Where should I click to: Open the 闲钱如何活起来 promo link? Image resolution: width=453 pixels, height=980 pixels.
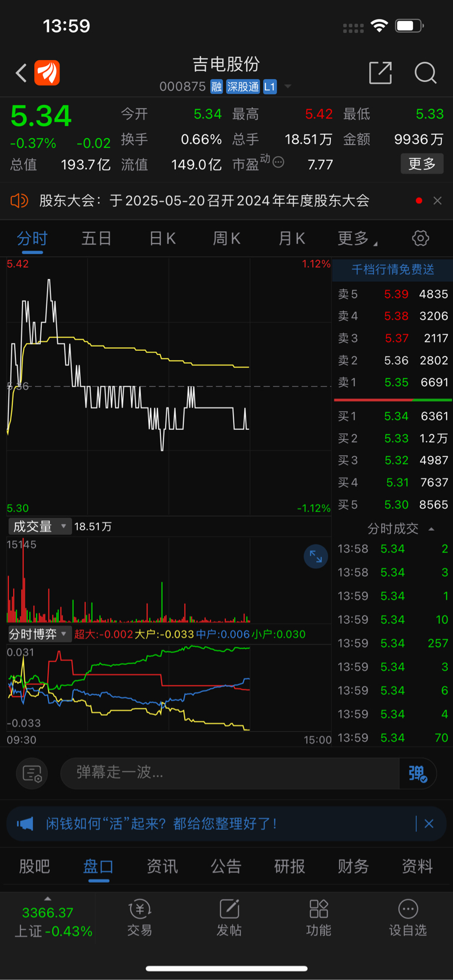162,824
